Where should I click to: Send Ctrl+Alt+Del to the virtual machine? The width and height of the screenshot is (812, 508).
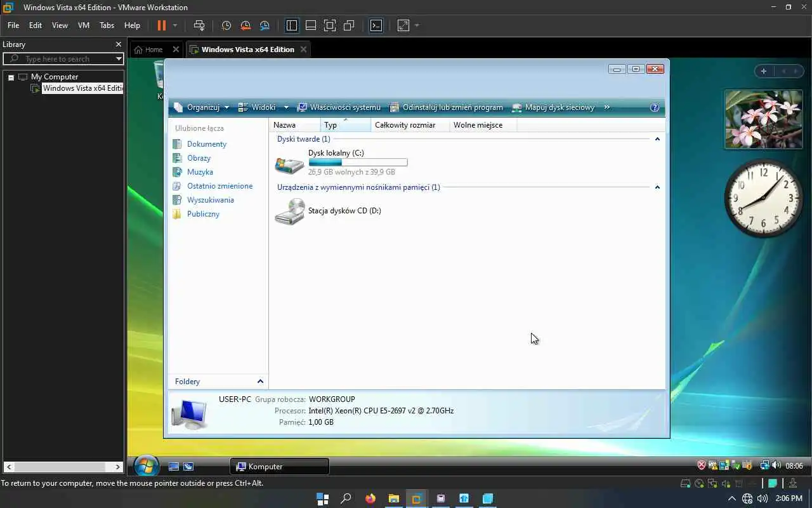pos(199,25)
